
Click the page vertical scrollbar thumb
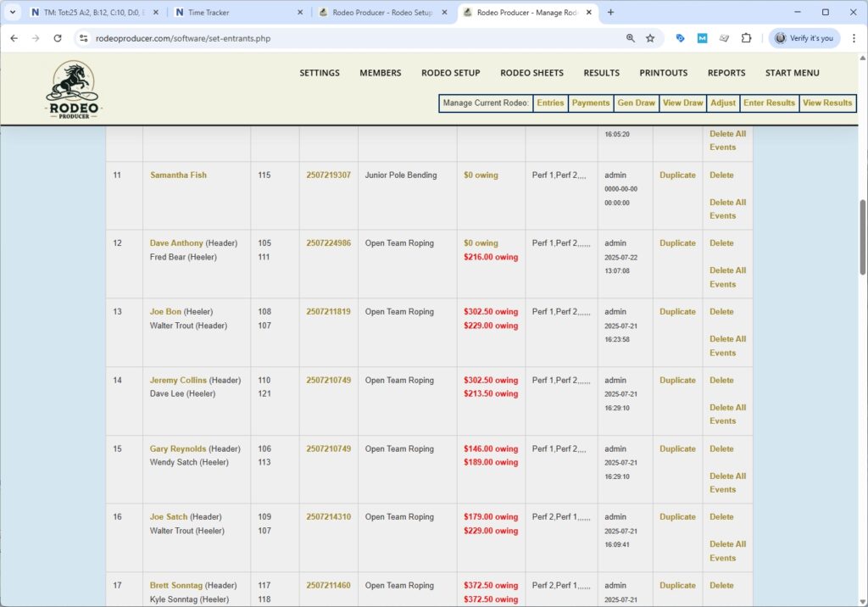click(x=863, y=237)
